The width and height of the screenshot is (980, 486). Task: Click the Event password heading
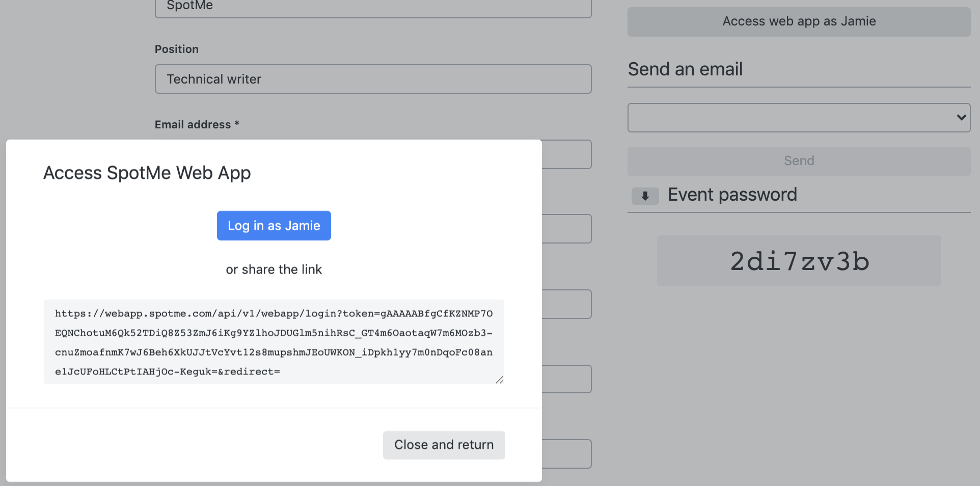pyautogui.click(x=732, y=195)
